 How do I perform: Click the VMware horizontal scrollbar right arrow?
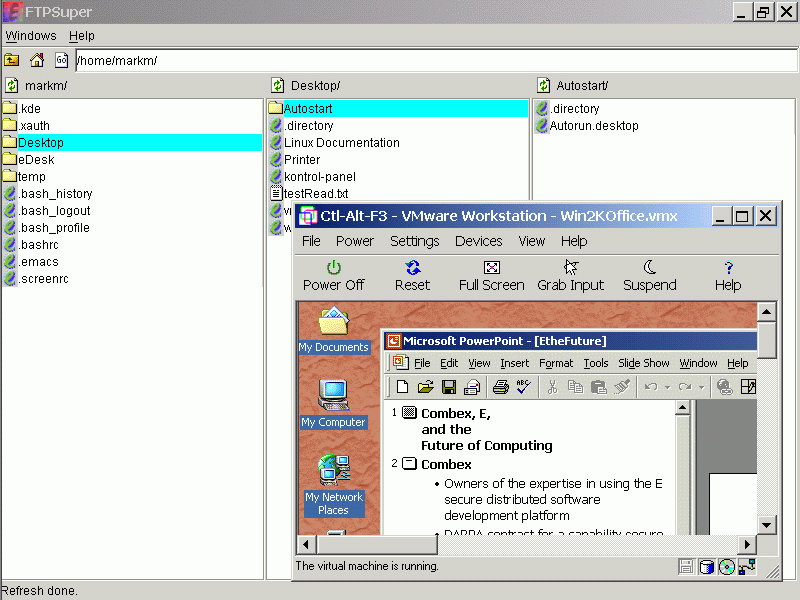747,544
